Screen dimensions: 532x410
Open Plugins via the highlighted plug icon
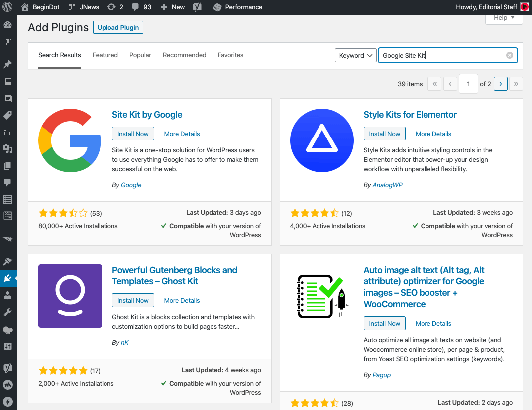pyautogui.click(x=8, y=278)
